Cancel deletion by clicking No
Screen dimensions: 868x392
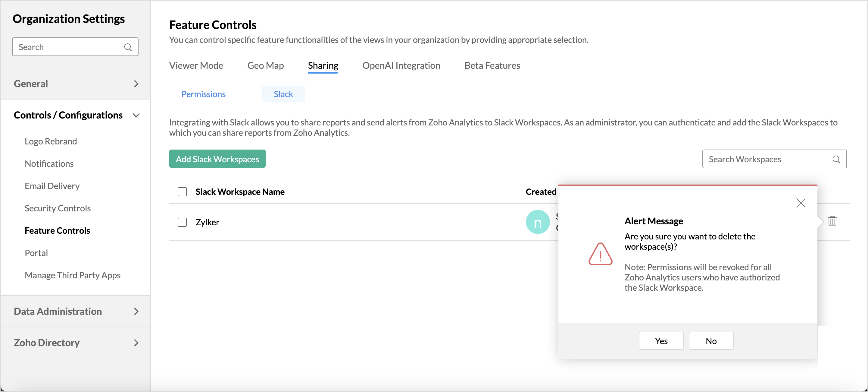711,341
